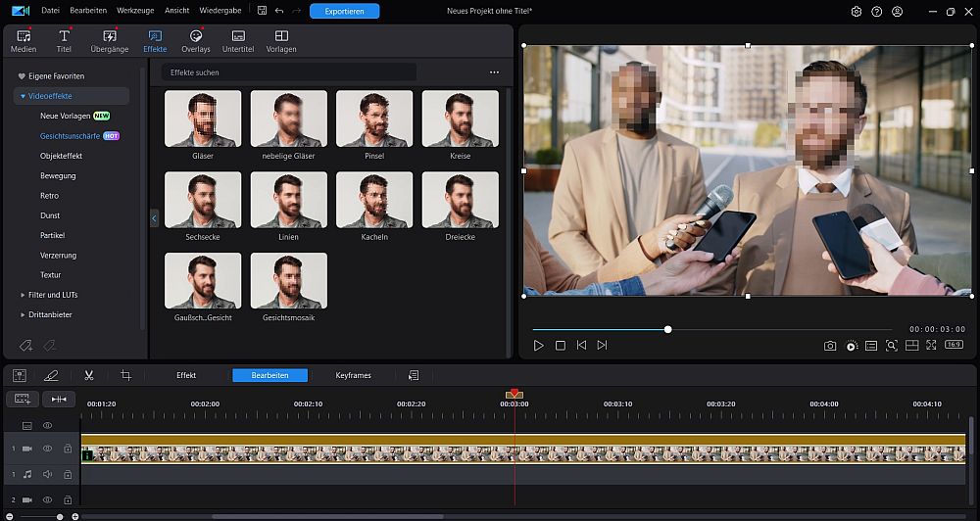Select Gesichtsunschärfe category
This screenshot has width=980, height=521.
pos(70,135)
